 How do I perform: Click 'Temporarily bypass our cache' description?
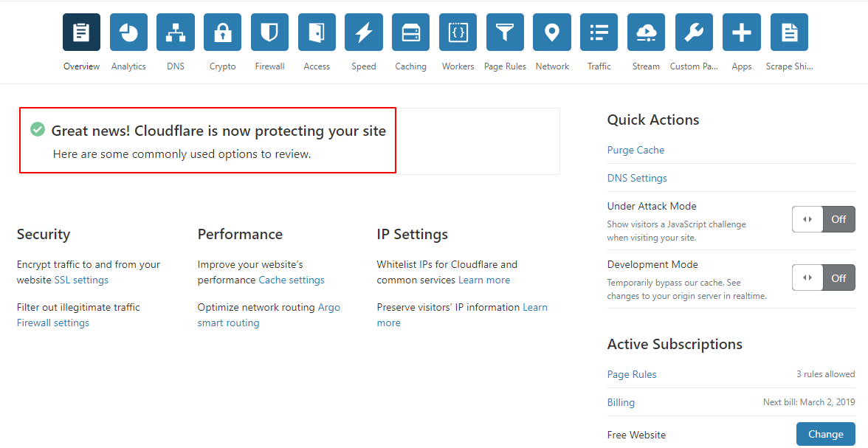(x=687, y=289)
